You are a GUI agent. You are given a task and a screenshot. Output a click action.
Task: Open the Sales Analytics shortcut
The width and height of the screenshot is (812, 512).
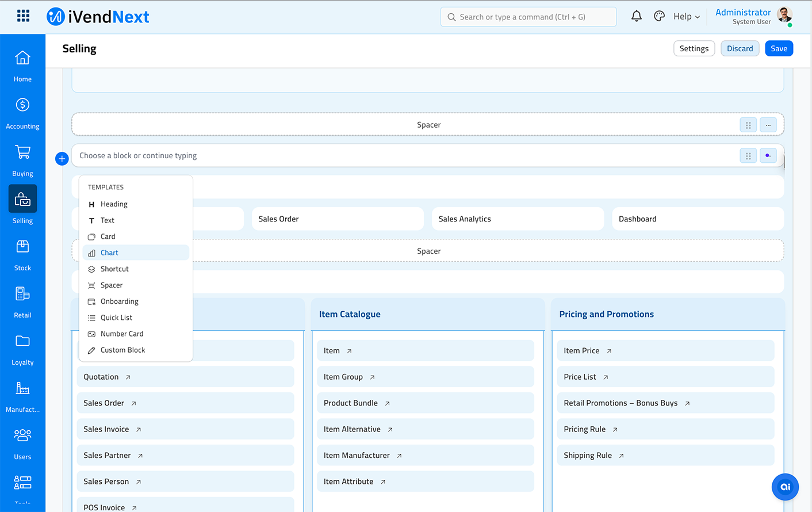click(518, 219)
